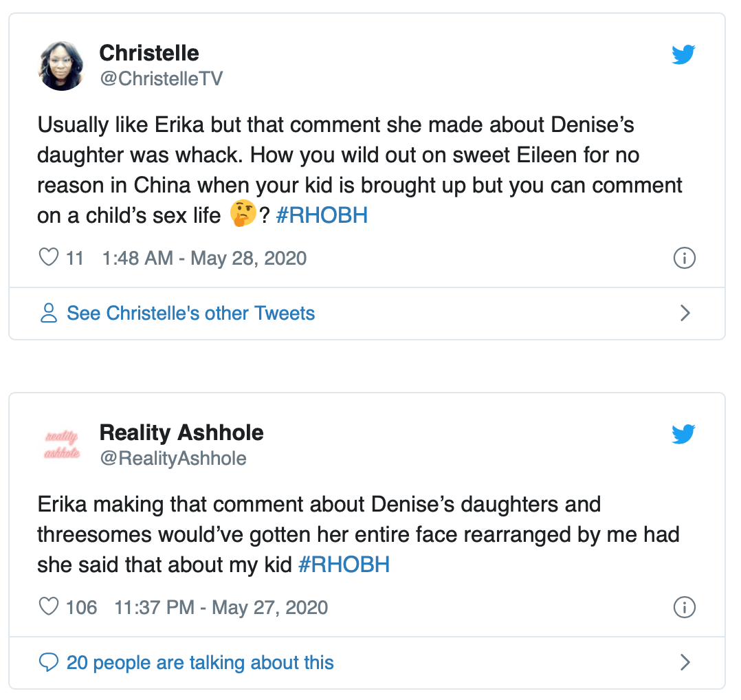Viewport: 741px width, 700px height.
Task: Click the @ChristelleTV handle
Action: coord(161,79)
